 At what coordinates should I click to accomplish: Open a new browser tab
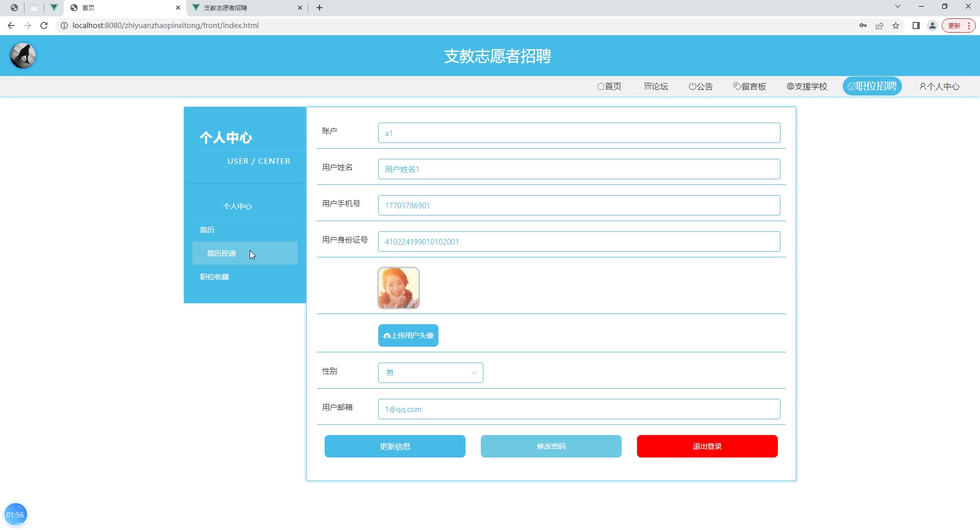pos(320,8)
